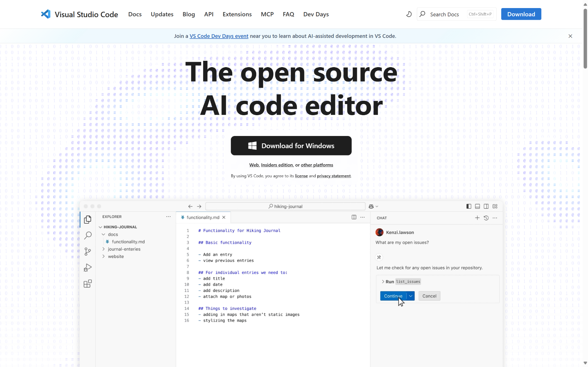588x367 pixels.
Task: Open the privacy statement link
Action: [334, 176]
